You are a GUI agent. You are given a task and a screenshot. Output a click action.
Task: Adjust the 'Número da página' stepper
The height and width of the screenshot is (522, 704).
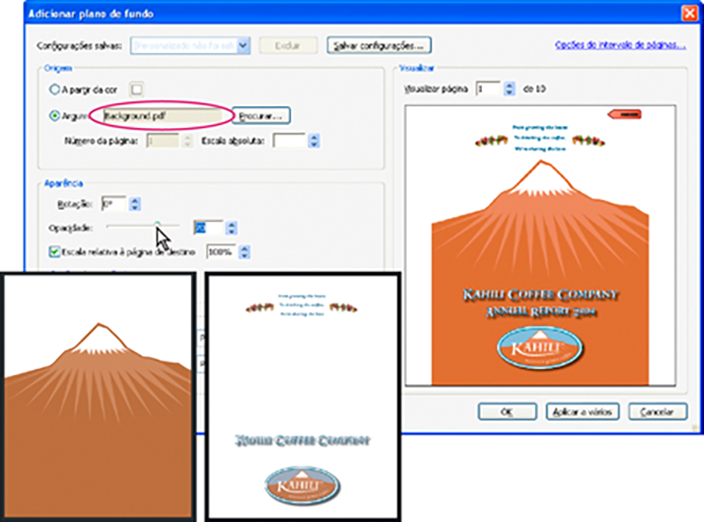point(187,141)
